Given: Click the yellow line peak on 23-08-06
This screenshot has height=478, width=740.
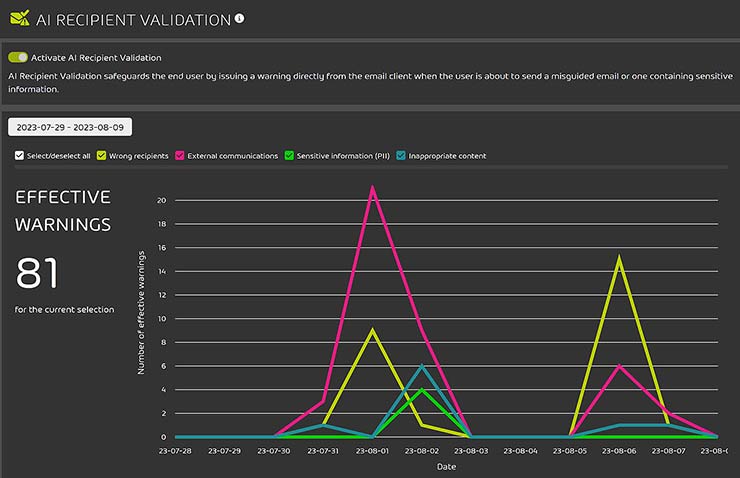Looking at the screenshot, I should pyautogui.click(x=619, y=259).
